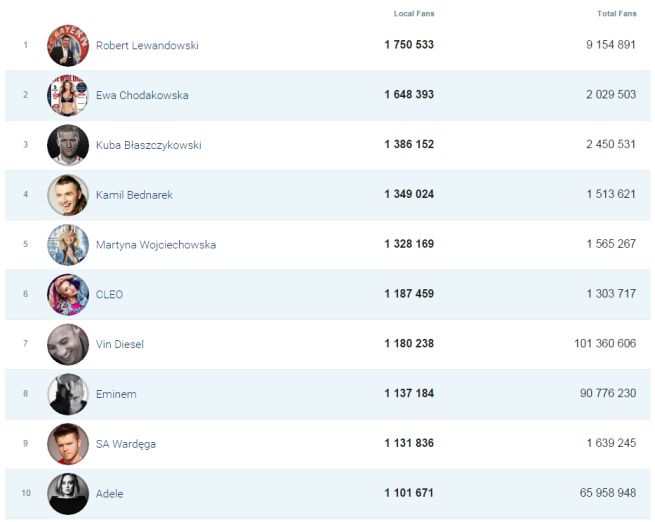
Task: Open Ewa Chodakowska's avatar image
Action: point(68,95)
